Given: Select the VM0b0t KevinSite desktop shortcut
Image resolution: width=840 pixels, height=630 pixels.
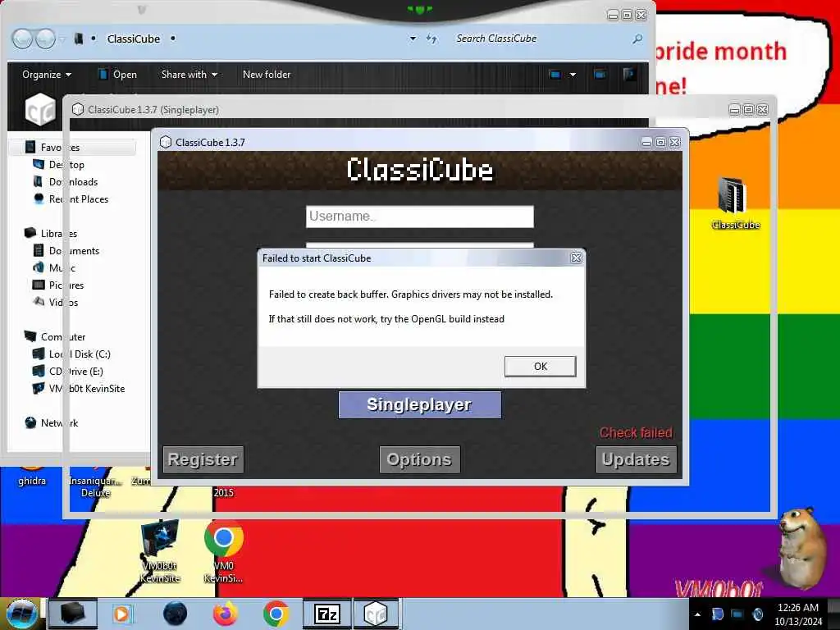Looking at the screenshot, I should (x=160, y=552).
